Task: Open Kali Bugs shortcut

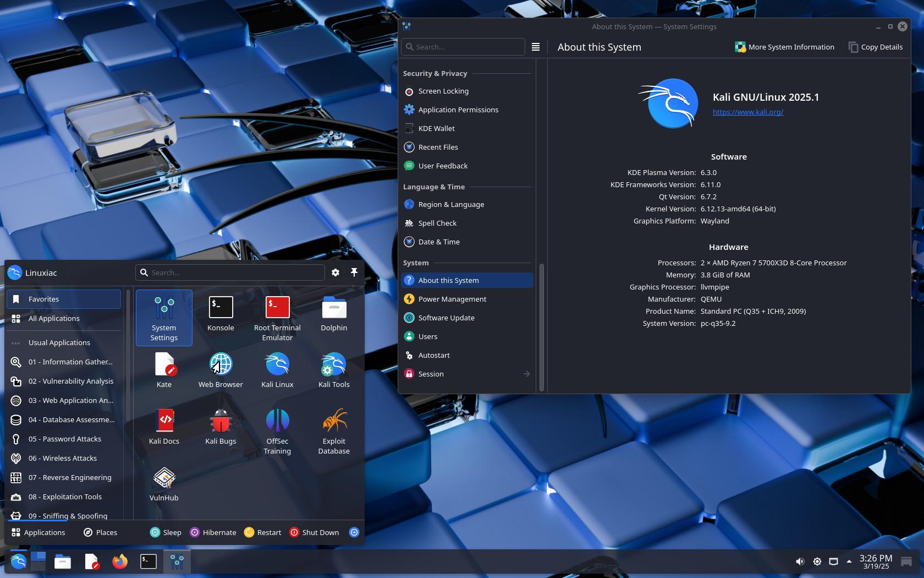Action: (x=221, y=427)
